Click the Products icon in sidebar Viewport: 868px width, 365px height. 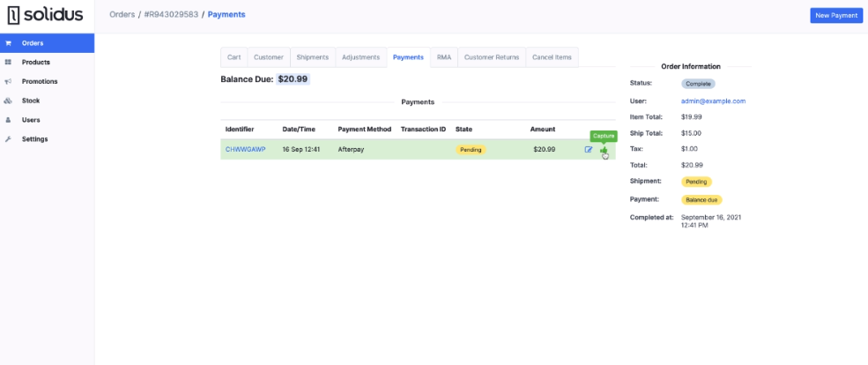(x=9, y=63)
